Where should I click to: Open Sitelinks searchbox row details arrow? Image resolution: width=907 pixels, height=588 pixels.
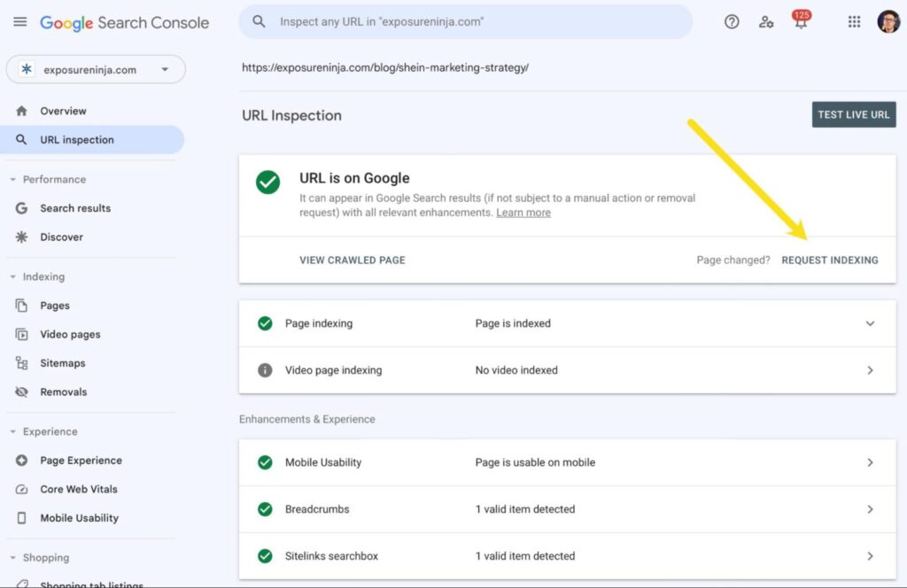[870, 556]
